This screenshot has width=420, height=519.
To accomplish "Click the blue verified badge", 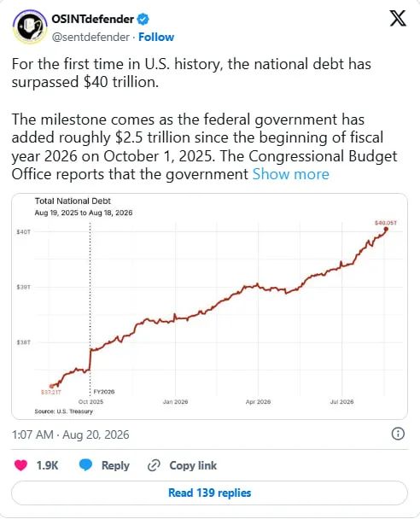I will click(x=143, y=19).
